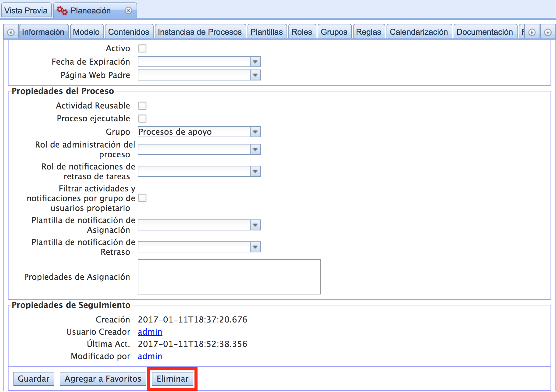
Task: Toggle Filtrar actividades por grupo checkbox
Action: pyautogui.click(x=142, y=198)
